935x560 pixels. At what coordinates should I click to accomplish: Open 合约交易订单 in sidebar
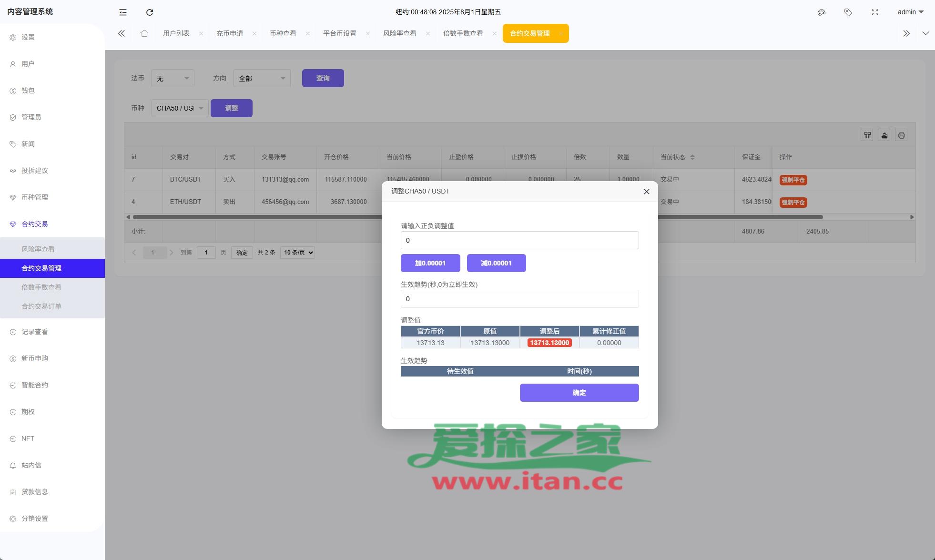pyautogui.click(x=41, y=306)
